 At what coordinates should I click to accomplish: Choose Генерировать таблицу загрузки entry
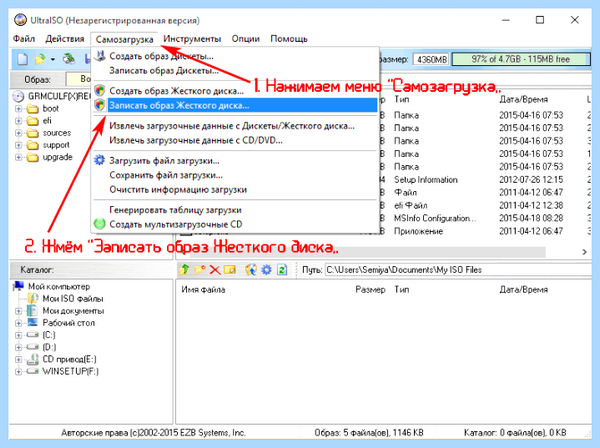coord(235,210)
